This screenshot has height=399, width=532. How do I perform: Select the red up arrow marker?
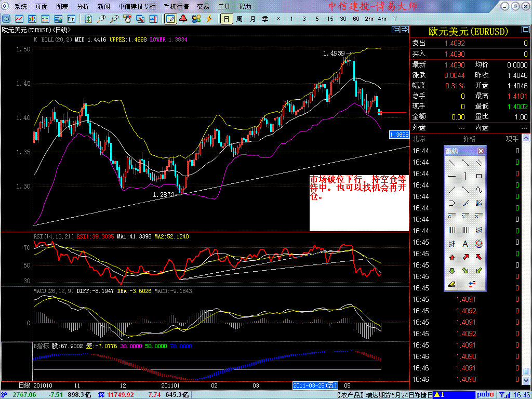pos(452,257)
